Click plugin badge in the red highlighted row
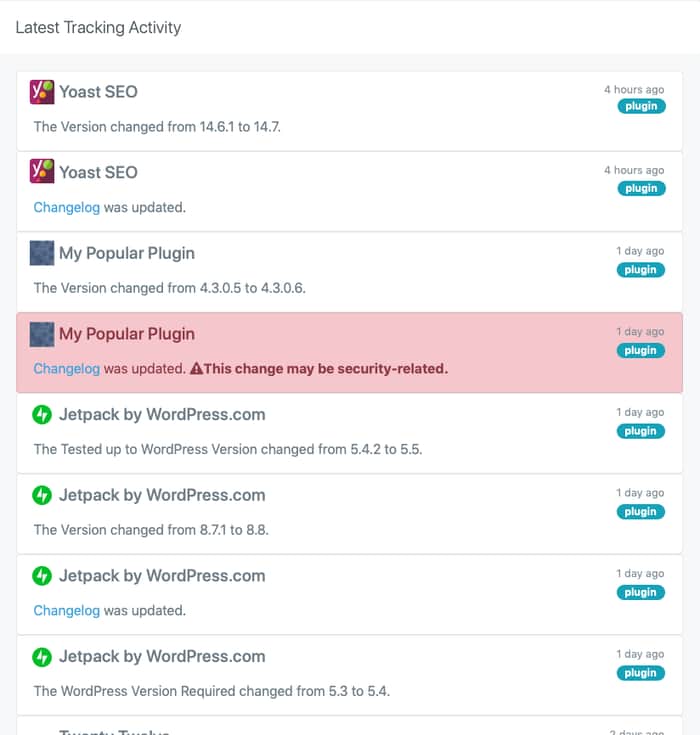This screenshot has height=735, width=700. coord(640,351)
